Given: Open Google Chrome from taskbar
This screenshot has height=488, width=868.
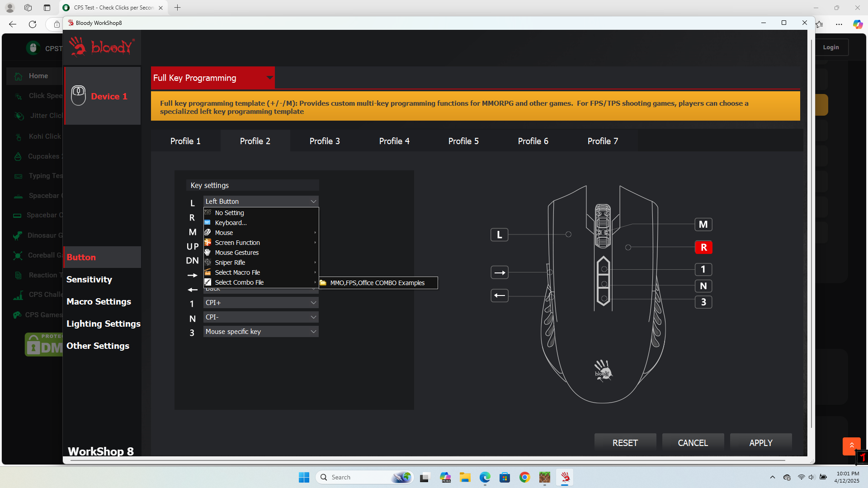Looking at the screenshot, I should (x=524, y=477).
